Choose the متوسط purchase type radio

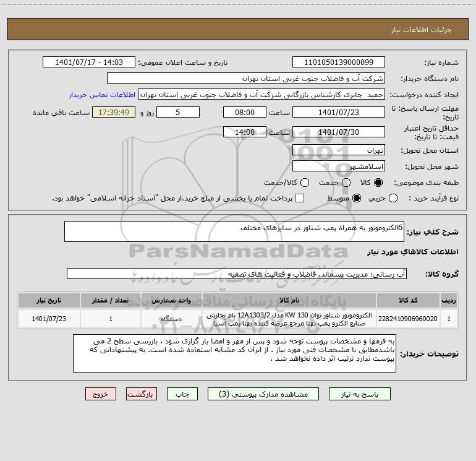[357, 198]
